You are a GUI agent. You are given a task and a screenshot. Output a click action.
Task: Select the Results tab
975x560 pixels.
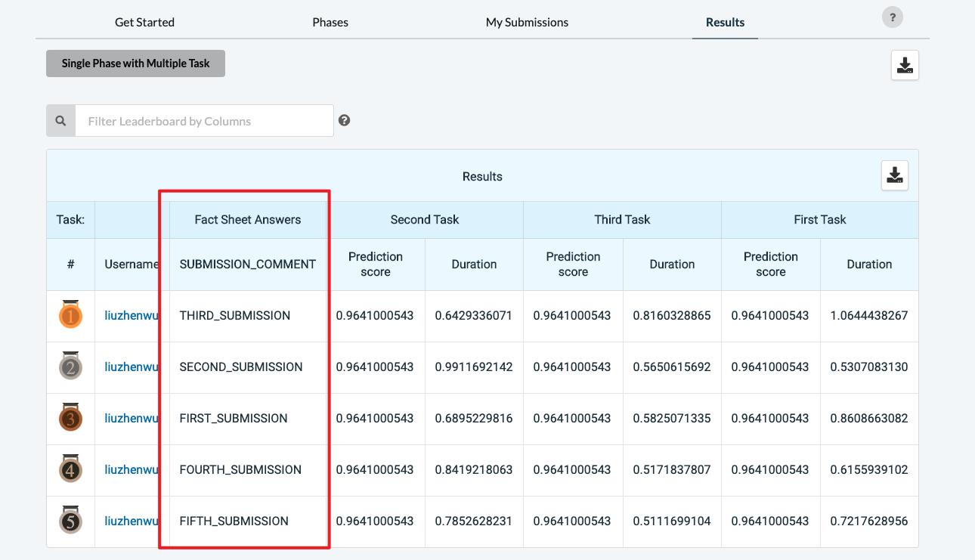tap(725, 22)
